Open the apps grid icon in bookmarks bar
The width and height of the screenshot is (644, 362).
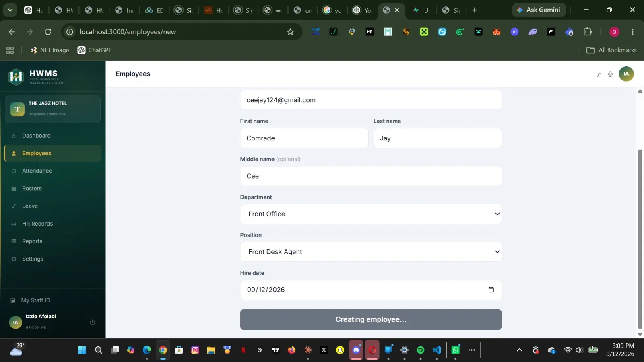click(10, 50)
